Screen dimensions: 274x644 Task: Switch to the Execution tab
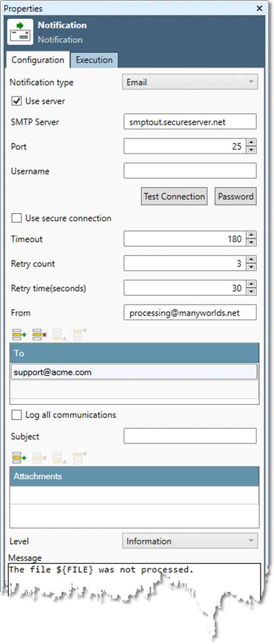[x=94, y=60]
